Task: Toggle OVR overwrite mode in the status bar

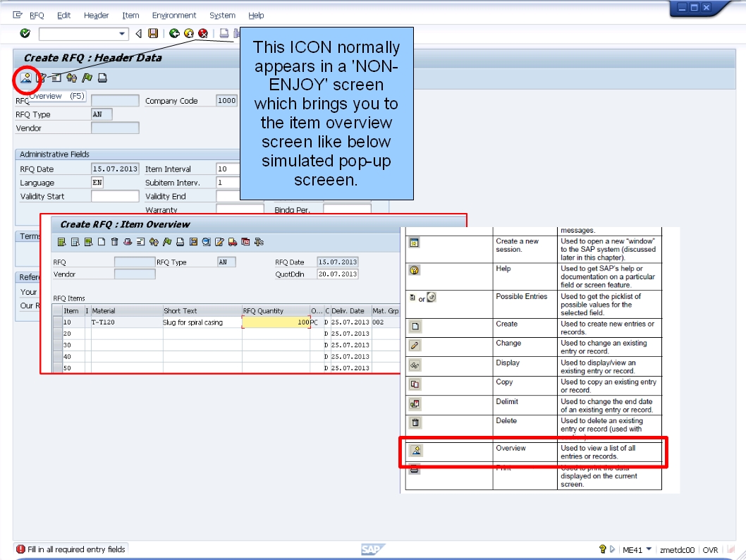Action: (x=710, y=549)
